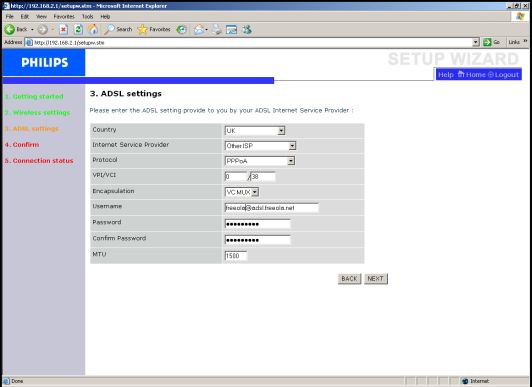This screenshot has height=387, width=532.
Task: Click the page icon in address bar
Action: 30,42
